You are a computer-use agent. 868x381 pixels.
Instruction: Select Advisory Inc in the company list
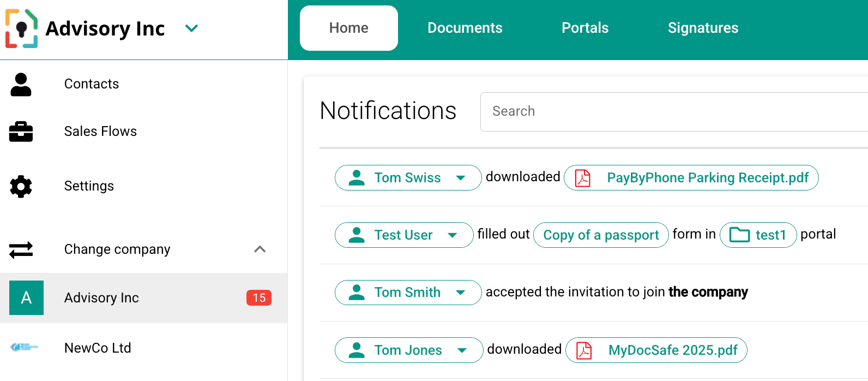coord(101,298)
